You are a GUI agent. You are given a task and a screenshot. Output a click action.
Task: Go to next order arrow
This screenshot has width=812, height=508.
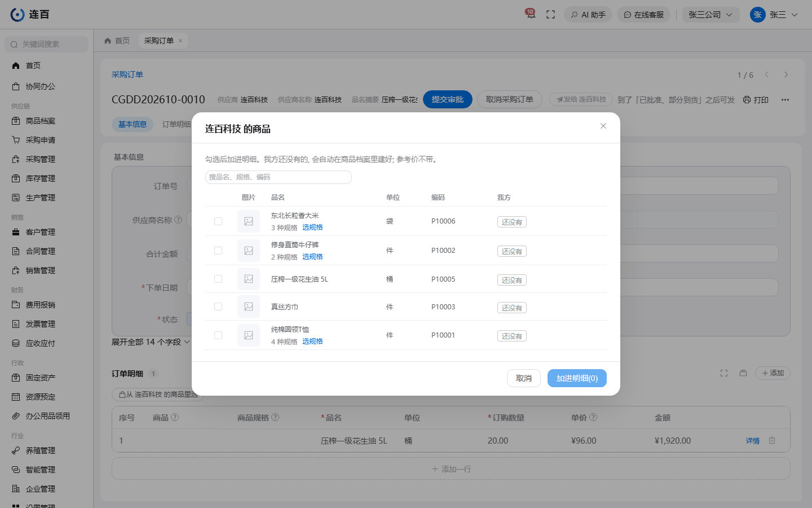coord(786,75)
